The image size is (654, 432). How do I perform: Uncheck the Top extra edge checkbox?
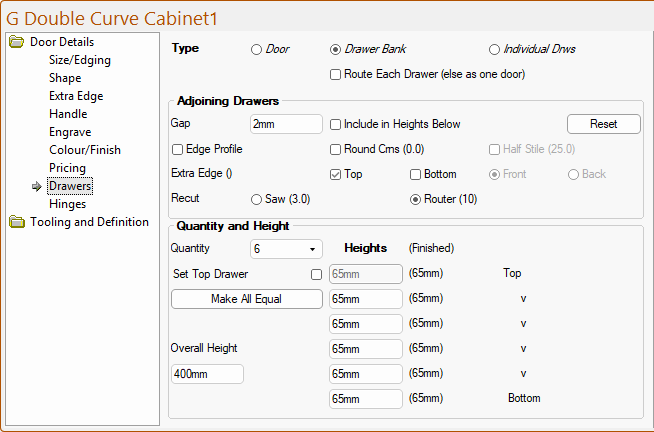click(x=336, y=174)
